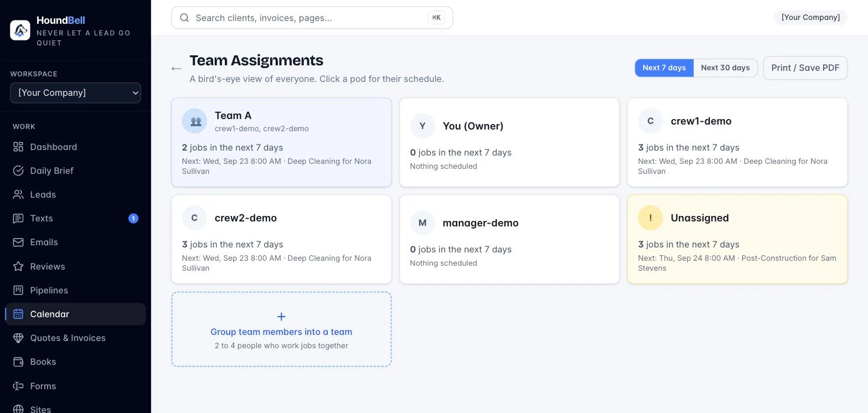This screenshot has width=868, height=413.
Task: Click the Books wallet icon
Action: point(18,362)
